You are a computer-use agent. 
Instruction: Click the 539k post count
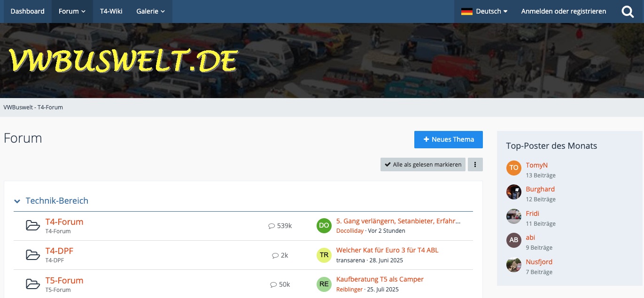click(284, 226)
